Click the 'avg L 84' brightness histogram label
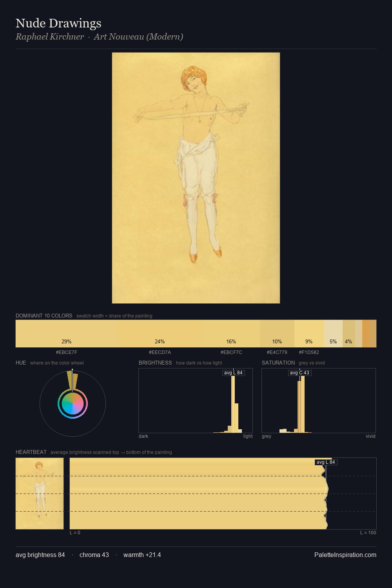 [x=233, y=373]
